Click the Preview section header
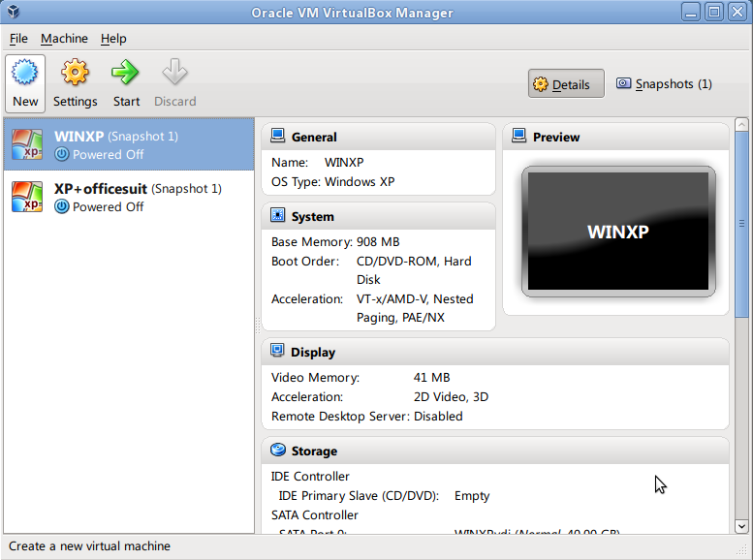Image resolution: width=753 pixels, height=560 pixels. pos(615,137)
